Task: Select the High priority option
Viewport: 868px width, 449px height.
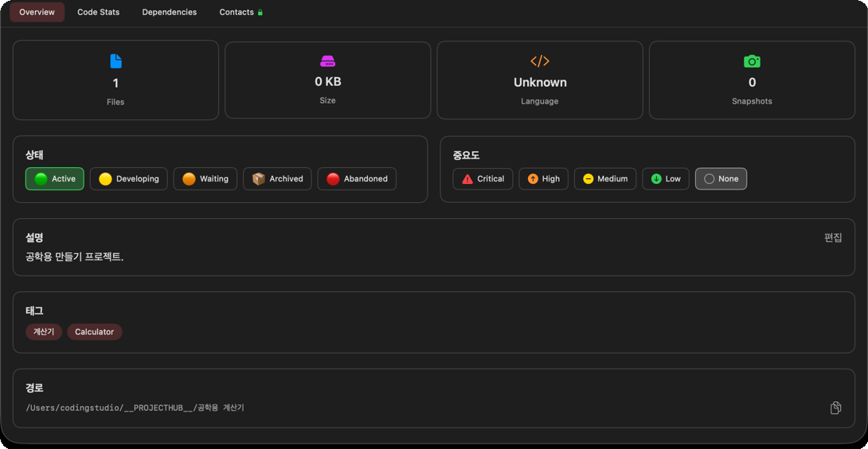Action: [544, 179]
